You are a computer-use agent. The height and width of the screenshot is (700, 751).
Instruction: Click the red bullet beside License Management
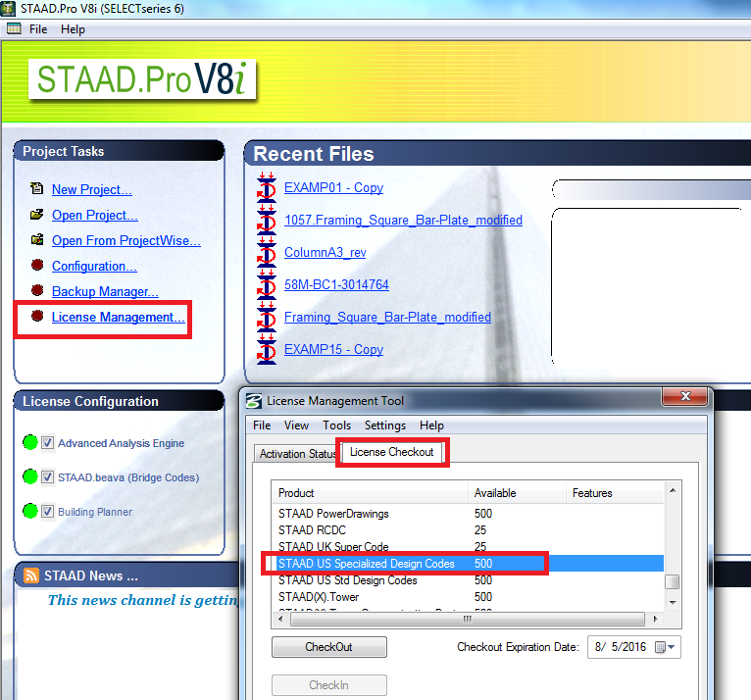coord(37,316)
